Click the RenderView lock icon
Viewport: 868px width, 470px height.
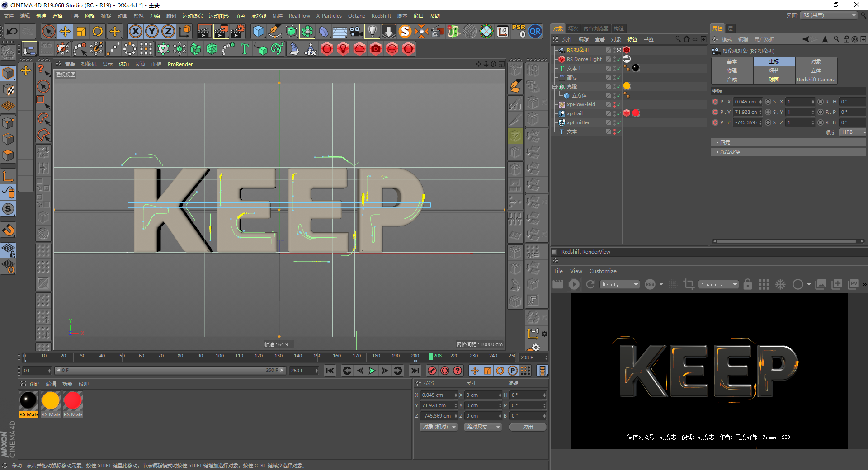[748, 284]
